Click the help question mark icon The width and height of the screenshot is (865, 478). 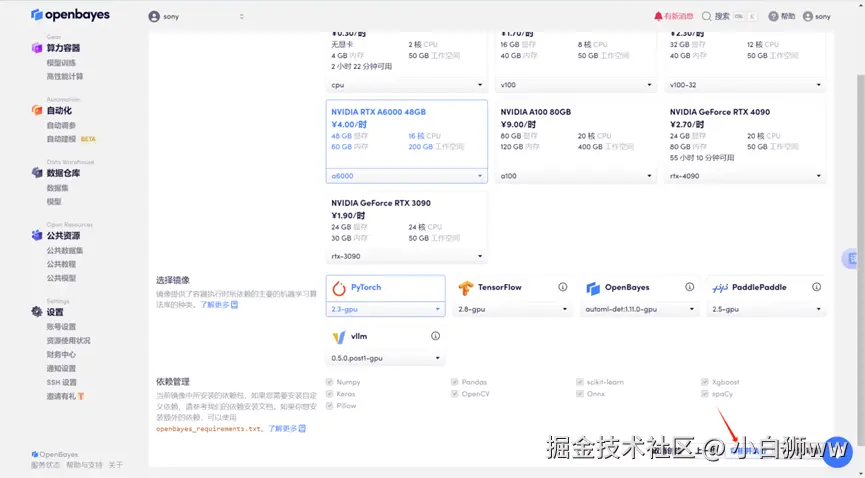tap(773, 17)
